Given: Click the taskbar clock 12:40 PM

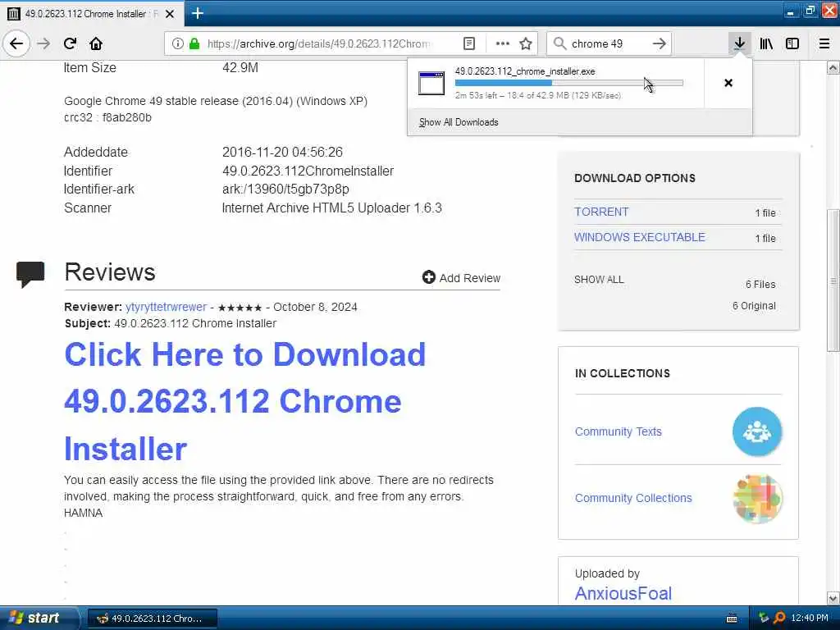Looking at the screenshot, I should (x=810, y=619).
